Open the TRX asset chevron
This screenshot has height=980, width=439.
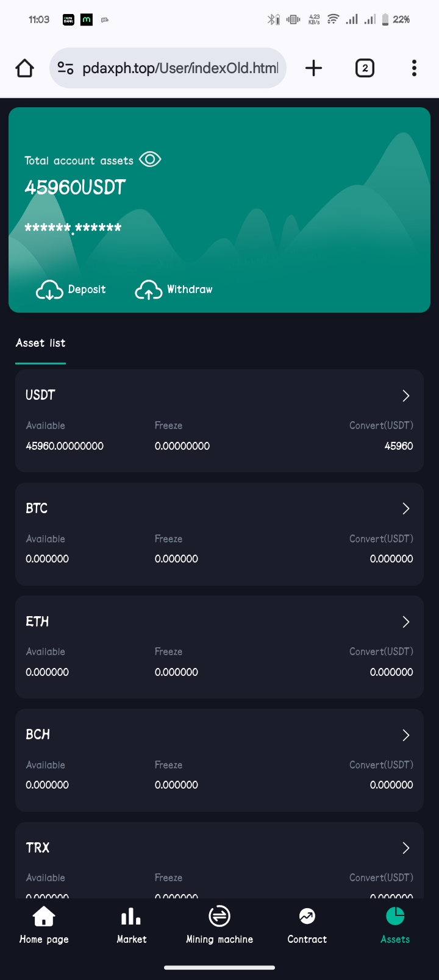tap(406, 848)
